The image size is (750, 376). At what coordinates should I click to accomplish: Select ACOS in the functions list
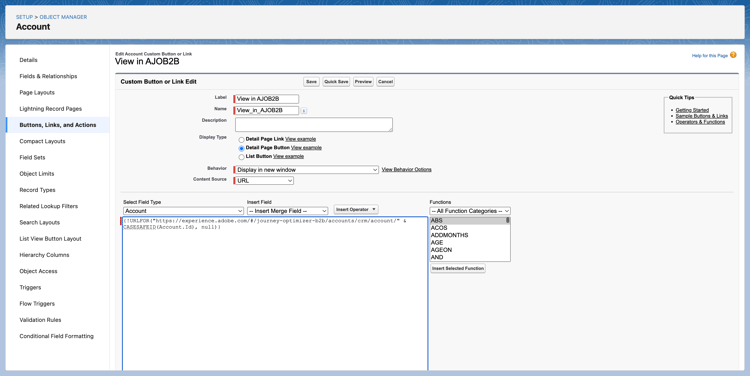tap(468, 228)
